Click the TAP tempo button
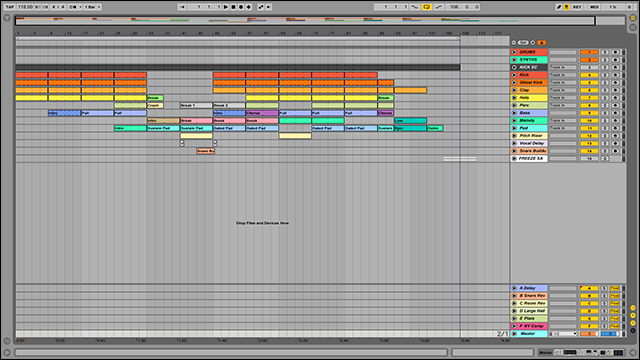Image resolution: width=640 pixels, height=360 pixels. (x=10, y=7)
